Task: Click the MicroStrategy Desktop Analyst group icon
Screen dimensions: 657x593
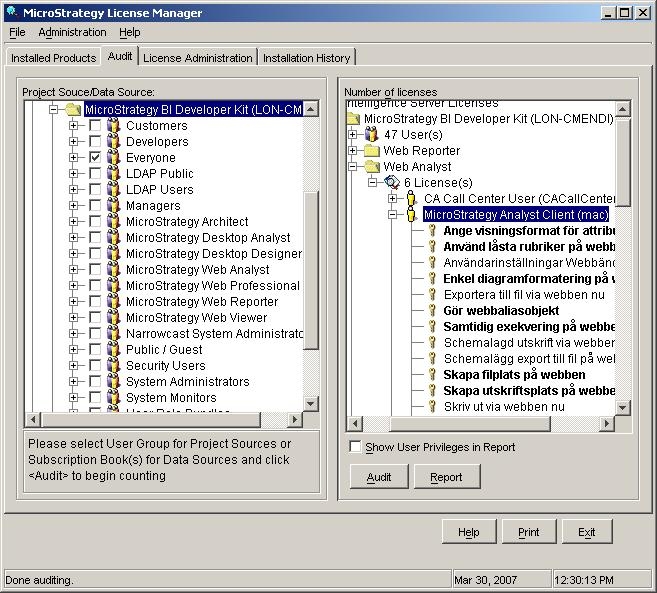Action: tap(113, 237)
